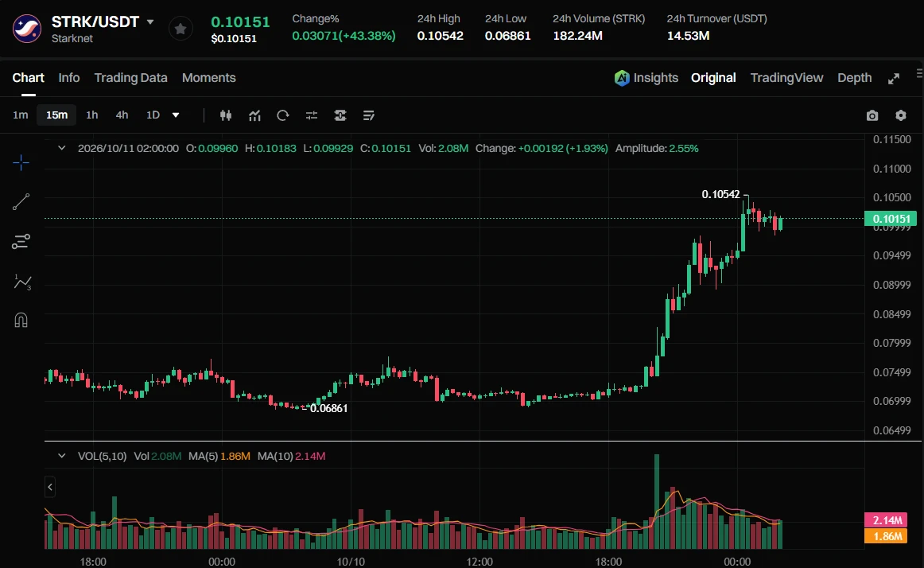Viewport: 924px width, 568px height.
Task: Click the left-arrow collapse handle on volume panel
Action: 50,487
